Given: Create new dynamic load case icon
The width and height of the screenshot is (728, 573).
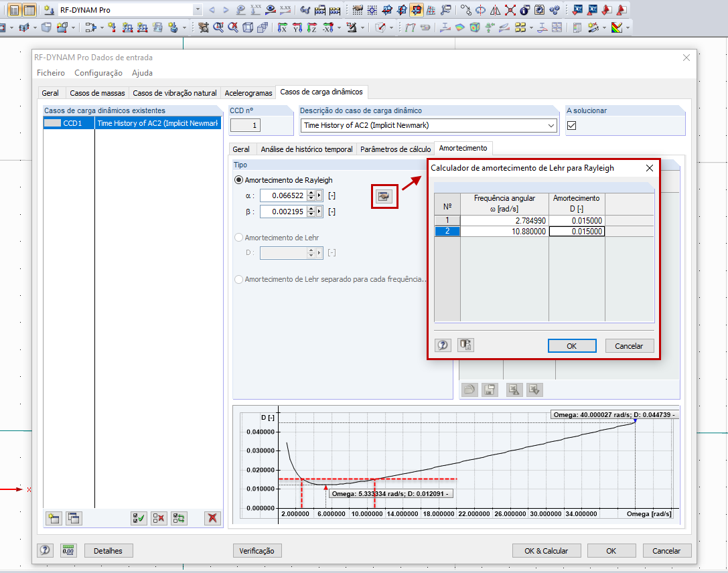Looking at the screenshot, I should point(54,518).
